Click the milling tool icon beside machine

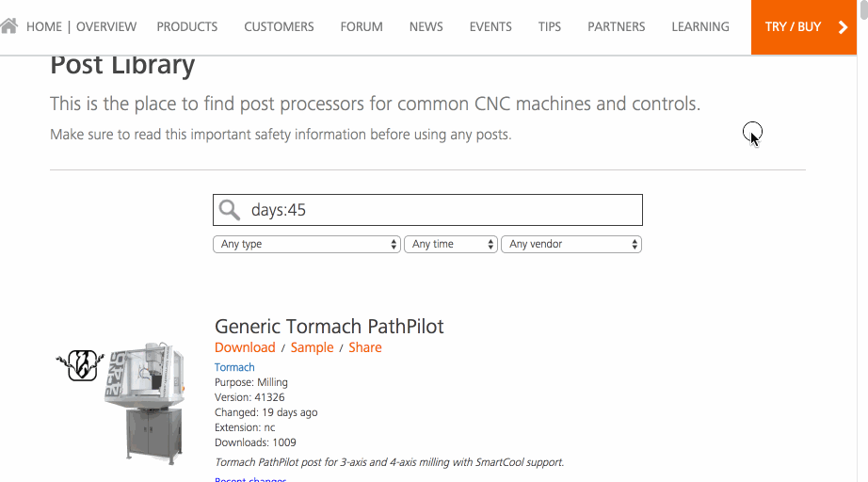(83, 364)
